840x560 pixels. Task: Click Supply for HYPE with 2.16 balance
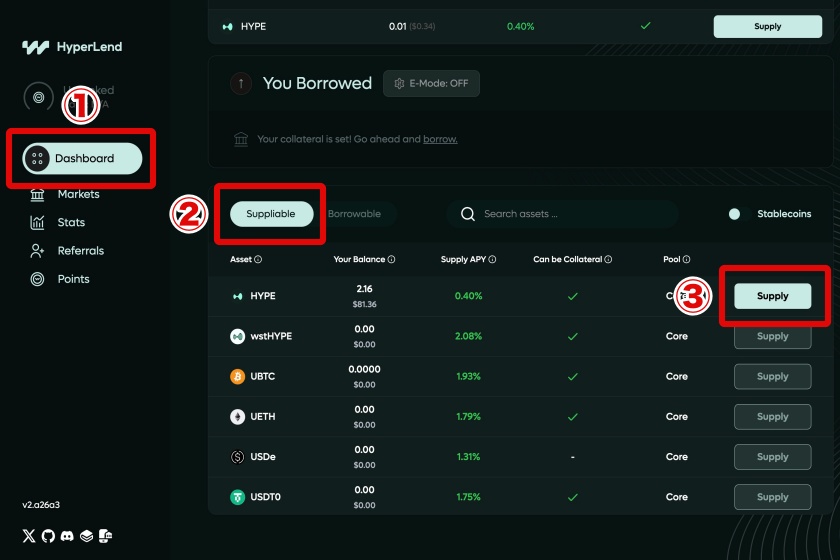[x=772, y=296]
